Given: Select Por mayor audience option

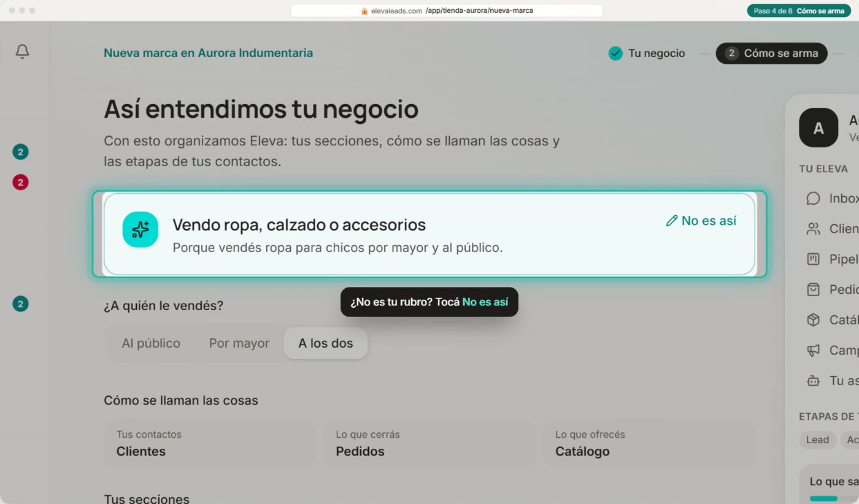Looking at the screenshot, I should [x=239, y=343].
